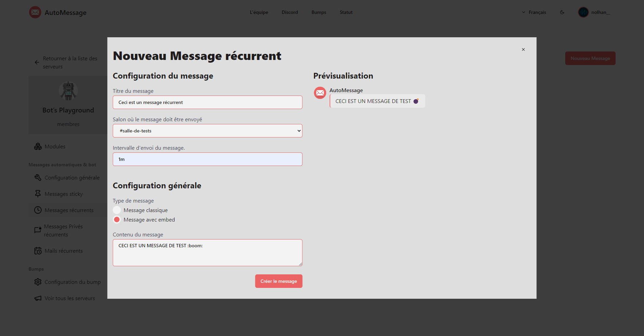The width and height of the screenshot is (644, 336).
Task: Click the AutoMessage name in preview
Action: pos(346,90)
